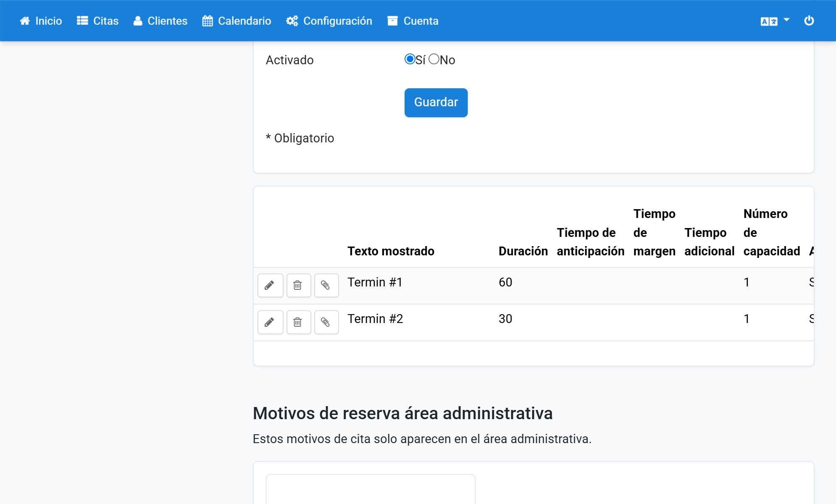Click the capacity value 1 for Termin #2
This screenshot has height=504, width=836.
(747, 319)
